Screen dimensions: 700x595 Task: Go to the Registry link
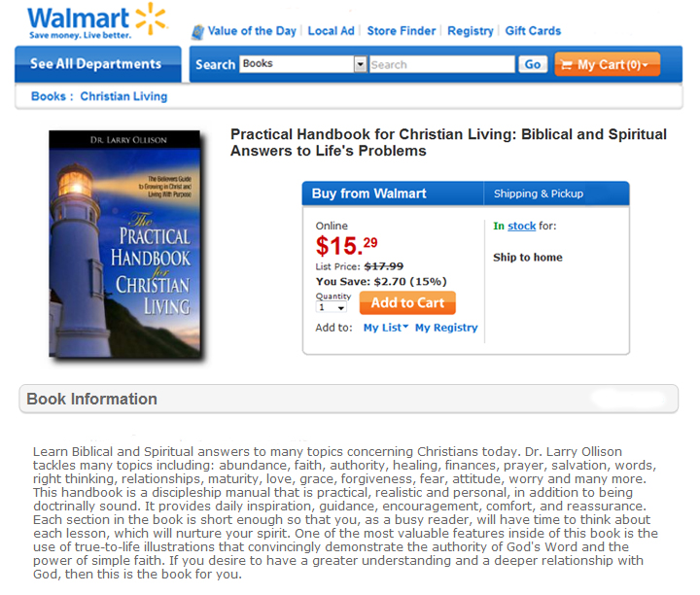[471, 31]
